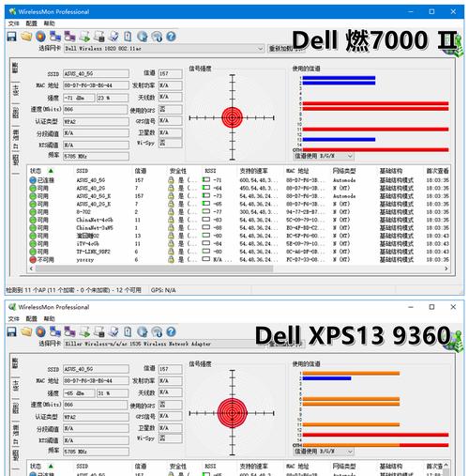Select the iTV-4oGh row in the AP list
The height and width of the screenshot is (476, 469).
coord(239,244)
